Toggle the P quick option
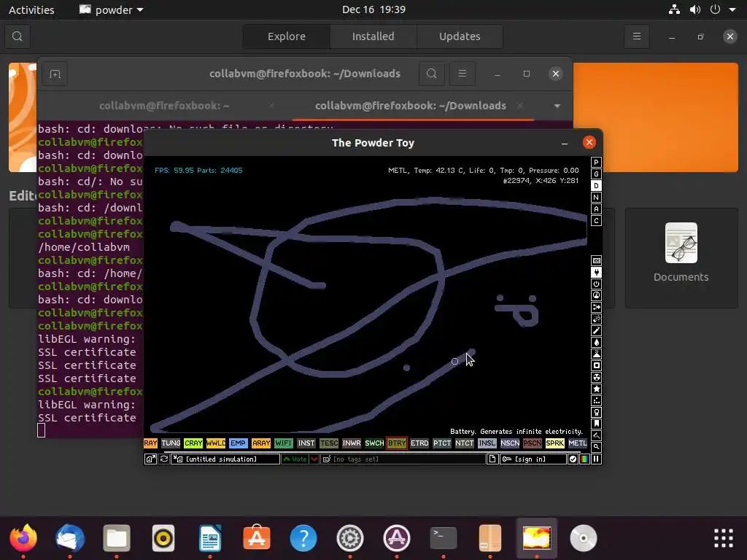 point(596,163)
